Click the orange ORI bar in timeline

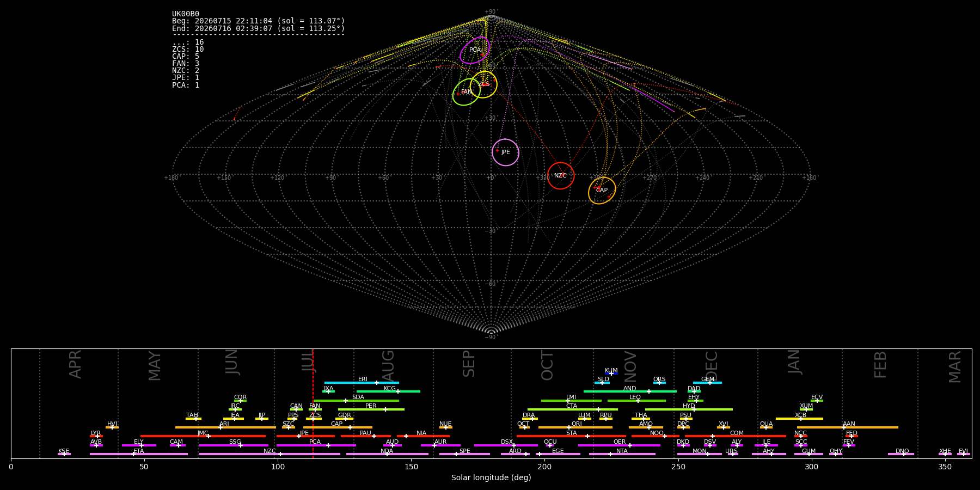[575, 427]
